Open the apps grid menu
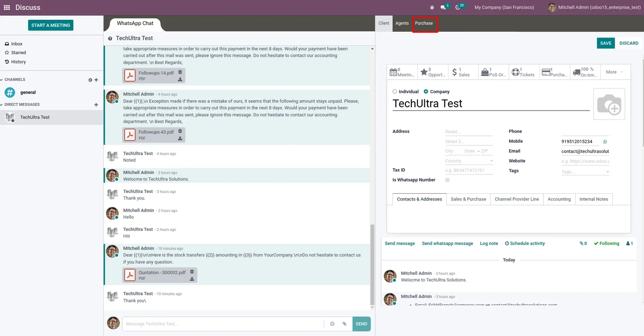The width and height of the screenshot is (644, 336). click(x=7, y=8)
